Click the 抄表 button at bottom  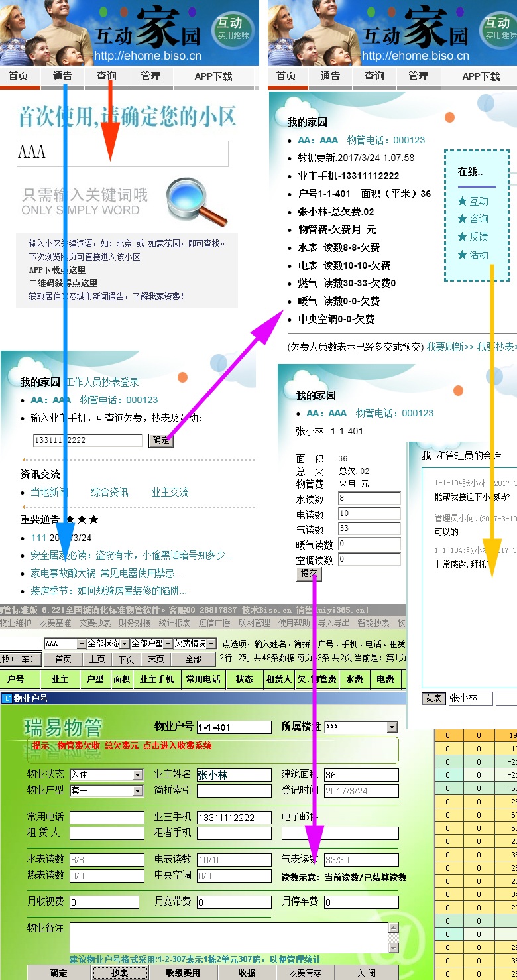coord(119,973)
